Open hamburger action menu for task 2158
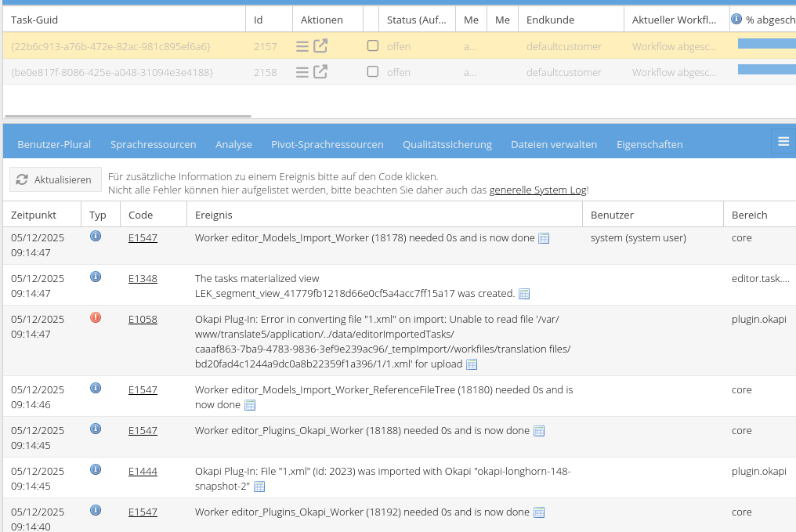The height and width of the screenshot is (532, 796). click(302, 72)
